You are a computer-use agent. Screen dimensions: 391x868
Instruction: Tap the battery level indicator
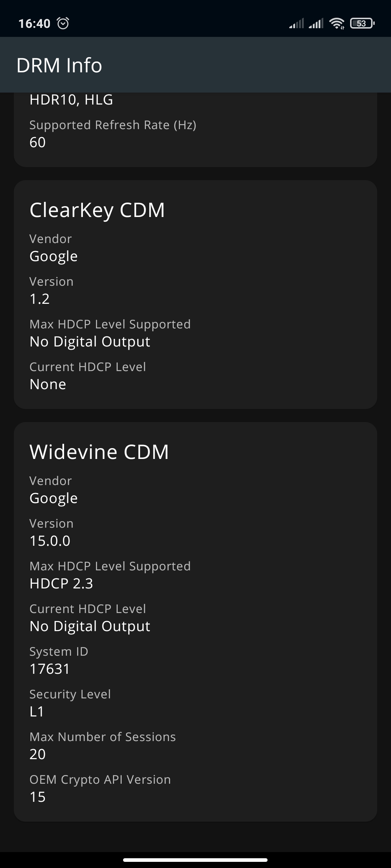[x=362, y=24]
